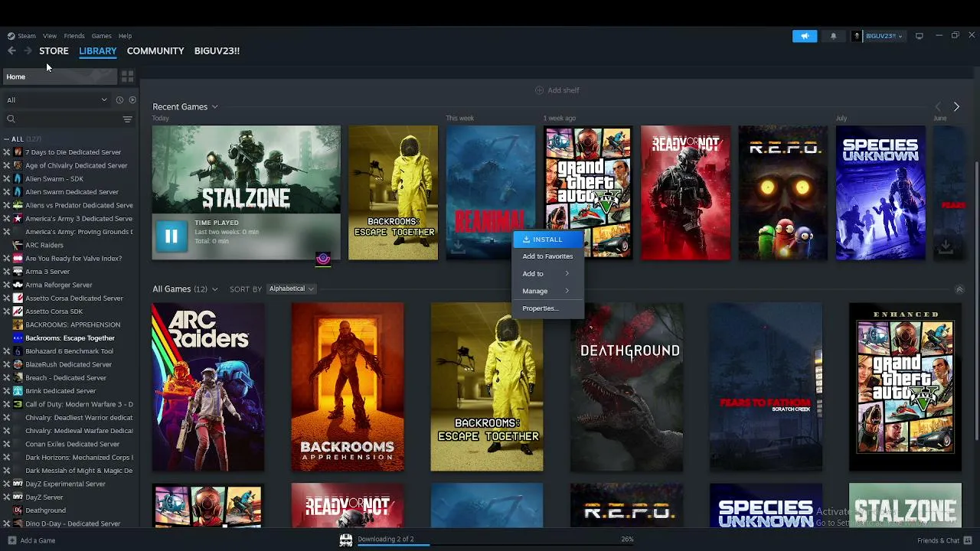Open the Friends menu
980x551 pixels.
pyautogui.click(x=74, y=36)
